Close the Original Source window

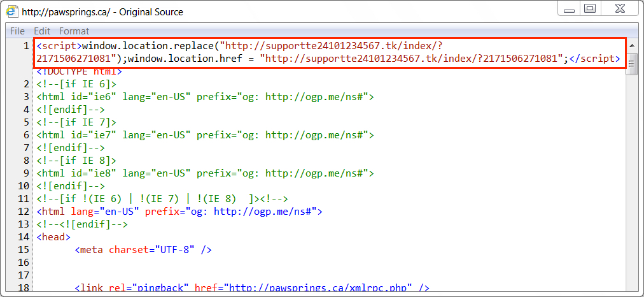click(x=619, y=9)
